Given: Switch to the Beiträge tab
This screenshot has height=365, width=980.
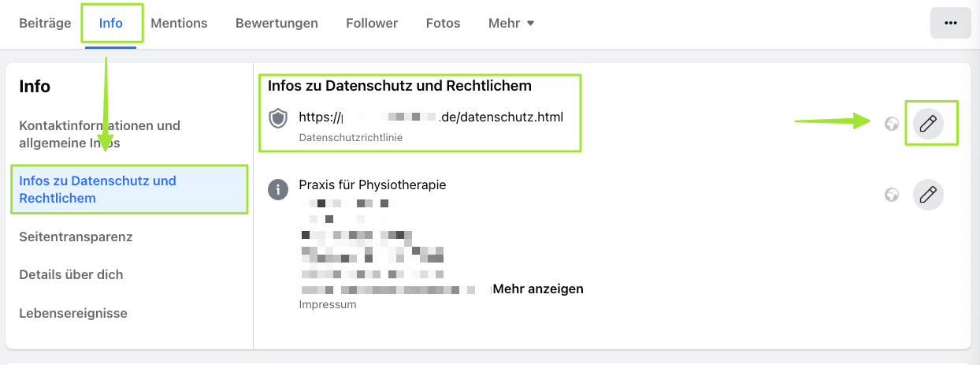Looking at the screenshot, I should pyautogui.click(x=45, y=23).
